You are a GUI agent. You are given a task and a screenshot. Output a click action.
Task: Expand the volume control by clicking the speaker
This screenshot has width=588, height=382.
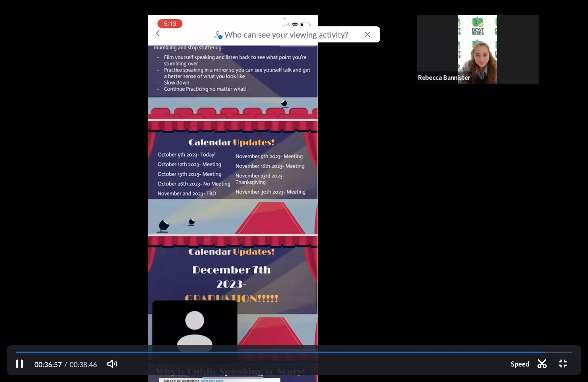[112, 364]
